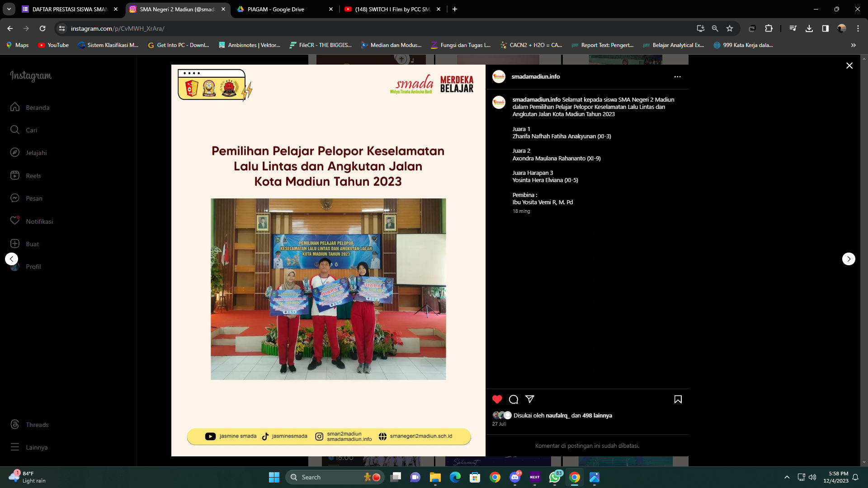The image size is (868, 488).
Task: Open Task View from taskbar
Action: tap(396, 477)
